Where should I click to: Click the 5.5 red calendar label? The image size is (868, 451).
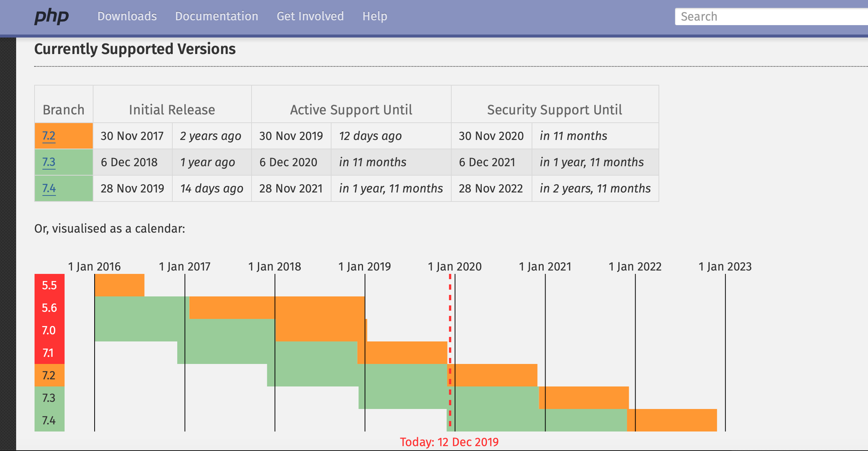point(49,285)
